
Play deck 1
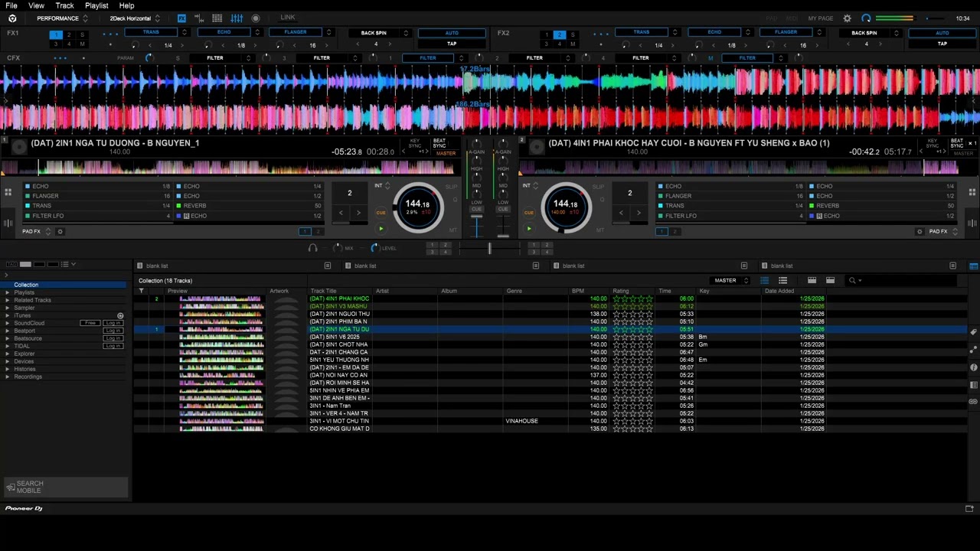[x=381, y=228]
